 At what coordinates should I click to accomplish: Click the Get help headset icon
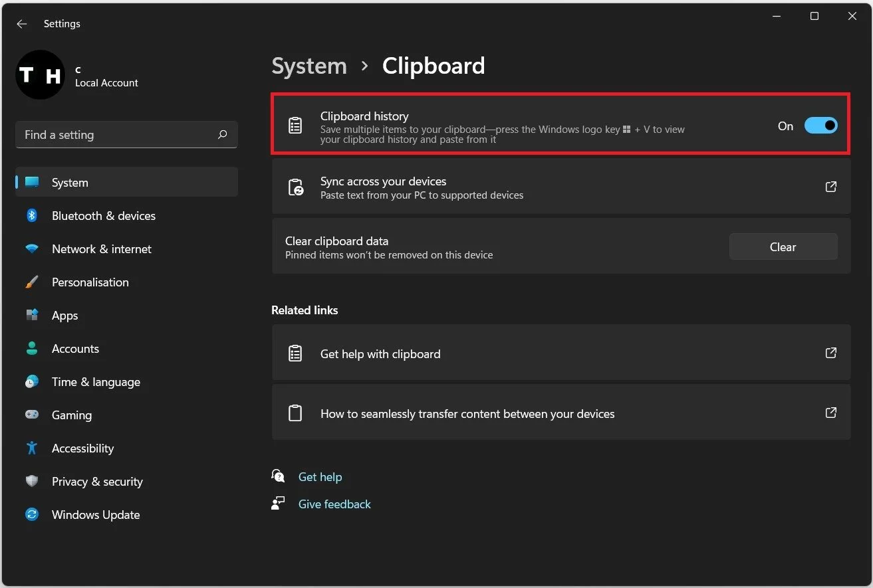pyautogui.click(x=278, y=476)
